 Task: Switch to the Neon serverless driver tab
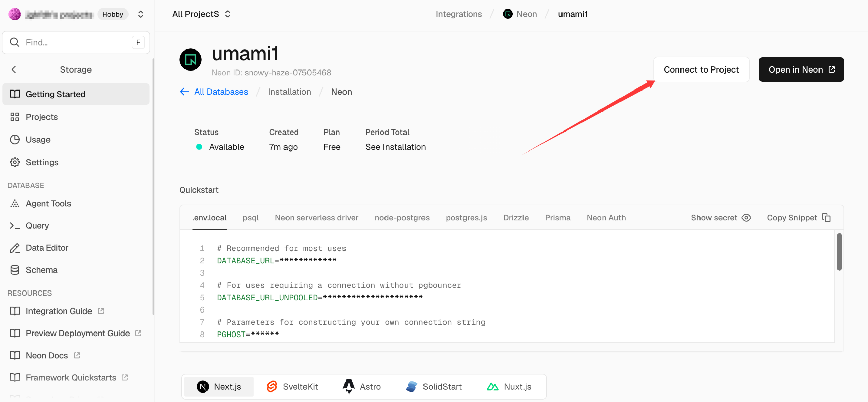(317, 218)
